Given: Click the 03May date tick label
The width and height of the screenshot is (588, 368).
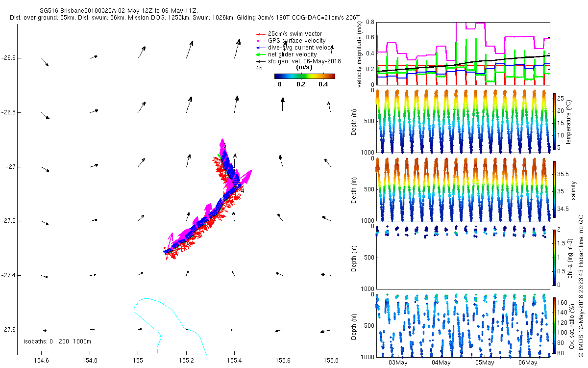Looking at the screenshot, I should click(x=398, y=363).
